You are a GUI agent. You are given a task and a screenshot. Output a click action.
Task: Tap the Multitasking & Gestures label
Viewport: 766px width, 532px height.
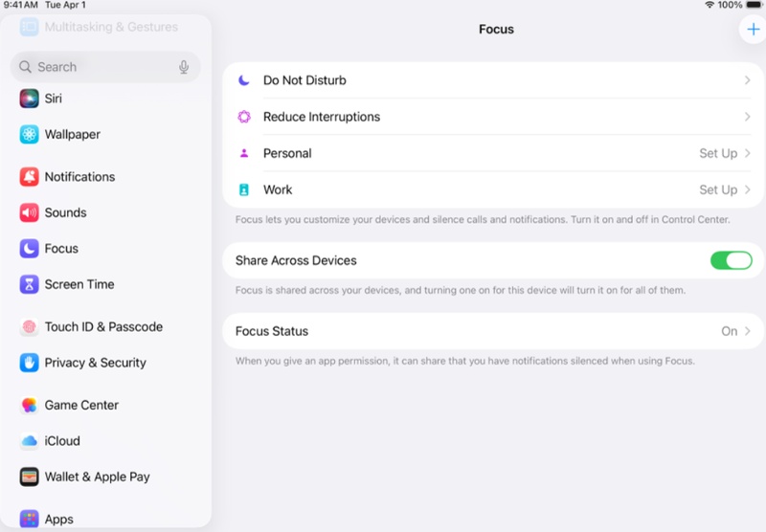pos(111,27)
